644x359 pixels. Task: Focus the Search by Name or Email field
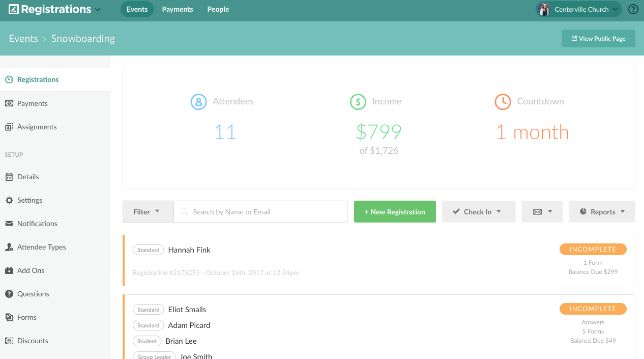click(267, 212)
